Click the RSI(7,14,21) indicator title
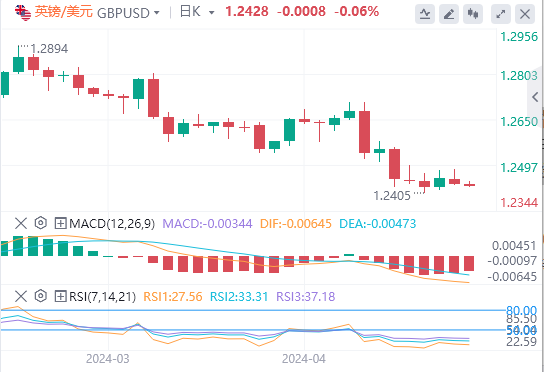 [x=103, y=297]
